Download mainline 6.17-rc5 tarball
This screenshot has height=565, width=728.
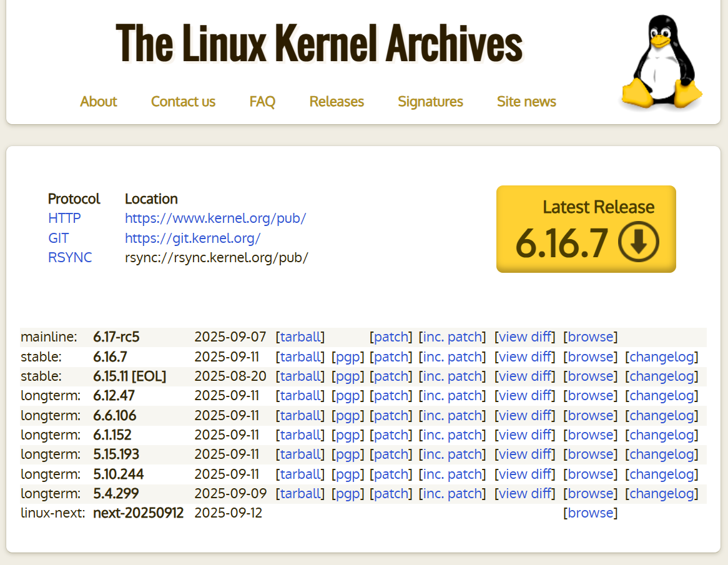coord(300,337)
